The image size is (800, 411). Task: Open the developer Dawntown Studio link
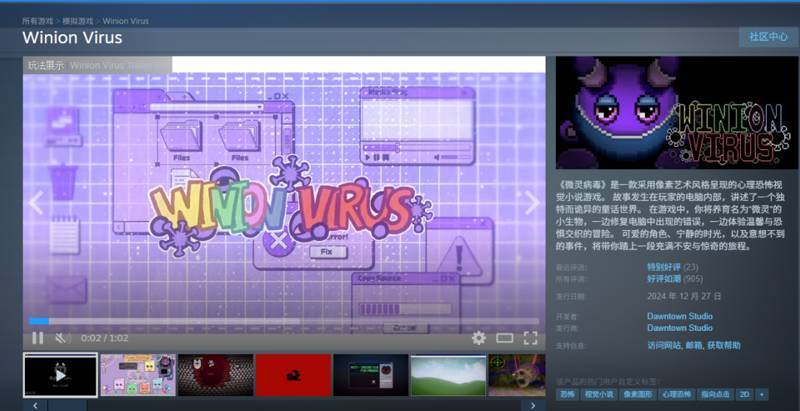(x=680, y=316)
